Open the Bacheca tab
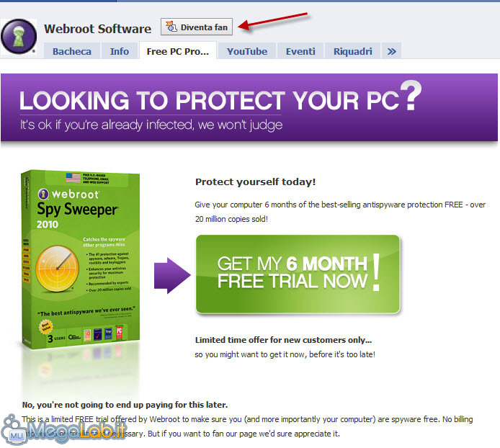 coord(72,51)
